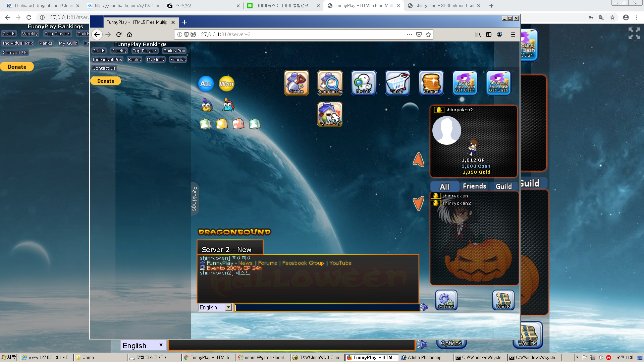644x362 pixels.
Task: Click the Charge coins icon
Action: coord(431,82)
